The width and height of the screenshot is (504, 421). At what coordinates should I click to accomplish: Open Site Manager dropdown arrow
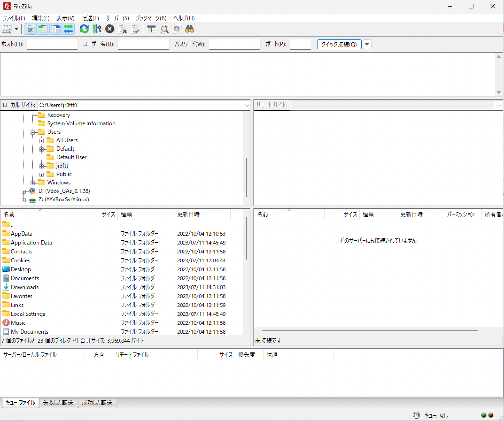[x=17, y=29]
